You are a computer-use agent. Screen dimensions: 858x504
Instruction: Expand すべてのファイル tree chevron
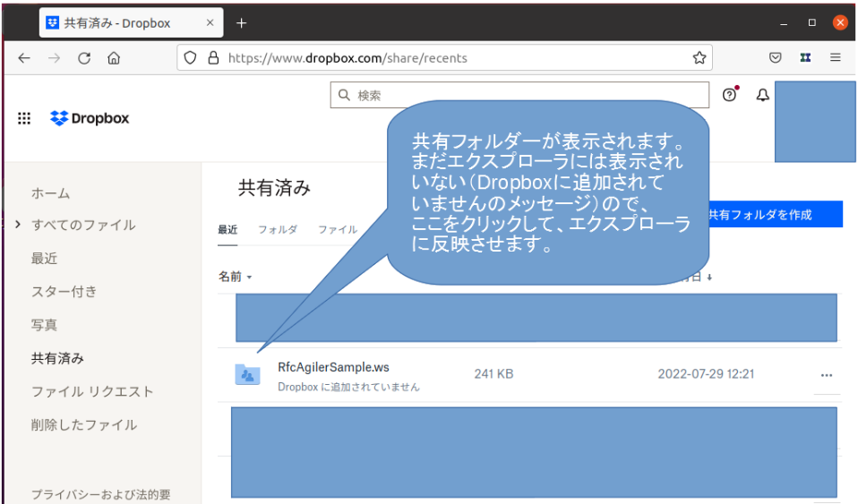(x=18, y=225)
